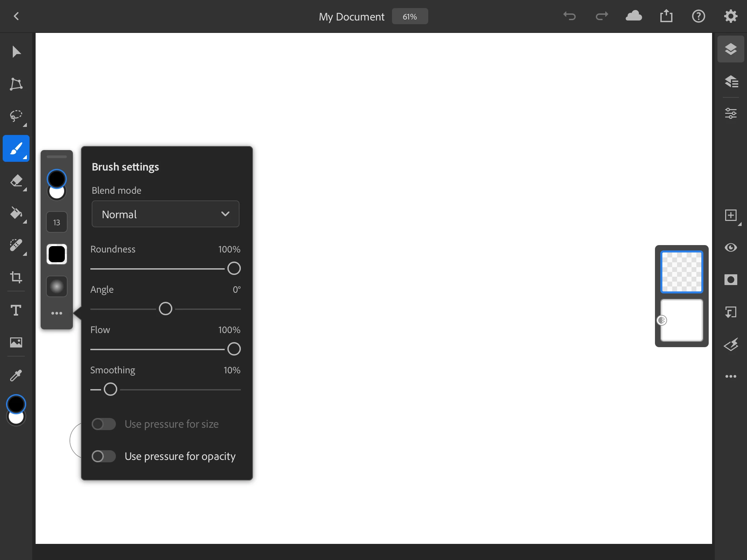Click the Roundness slider handle
Screen dimensions: 747x560
pyautogui.click(x=234, y=269)
